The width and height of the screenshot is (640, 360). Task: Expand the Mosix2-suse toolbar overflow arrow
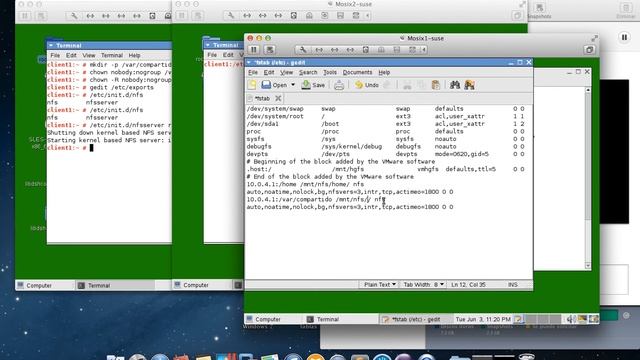click(368, 16)
